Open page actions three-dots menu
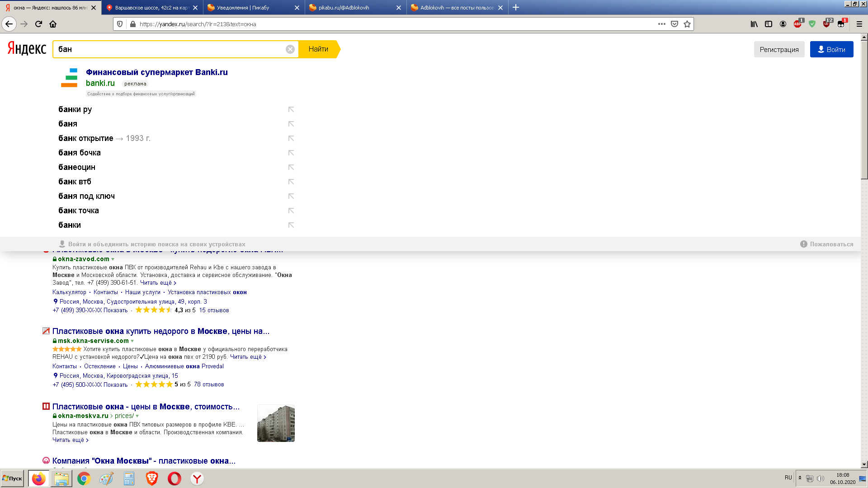Viewport: 868px width, 488px height. (x=662, y=24)
